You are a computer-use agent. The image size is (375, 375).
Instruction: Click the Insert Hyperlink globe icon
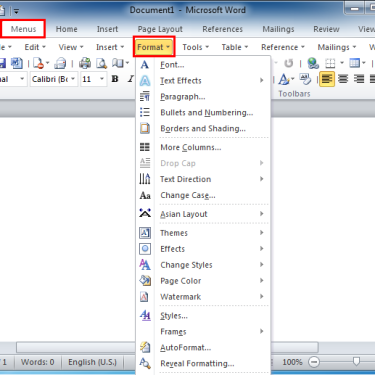(313, 63)
